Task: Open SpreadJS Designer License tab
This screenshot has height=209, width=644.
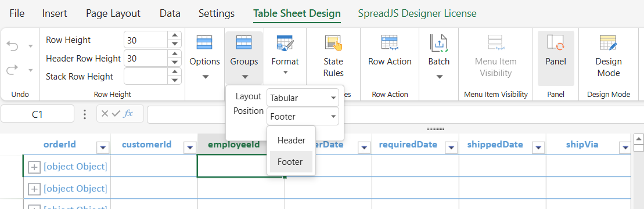Action: point(418,13)
